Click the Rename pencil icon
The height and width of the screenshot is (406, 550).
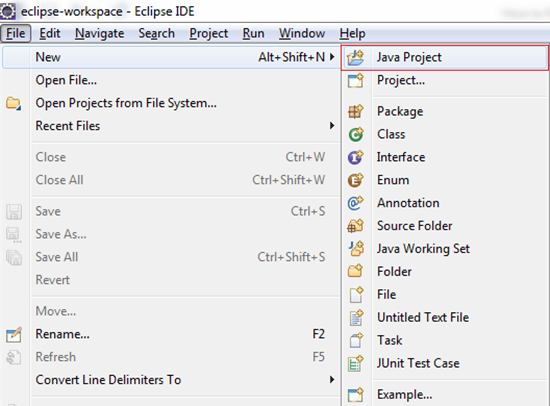tap(14, 334)
